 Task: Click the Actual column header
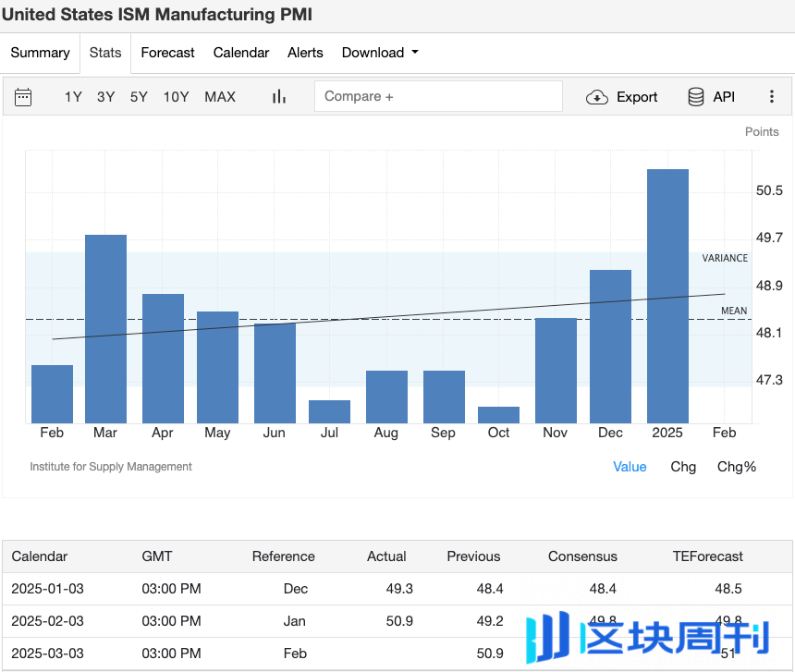click(x=386, y=556)
